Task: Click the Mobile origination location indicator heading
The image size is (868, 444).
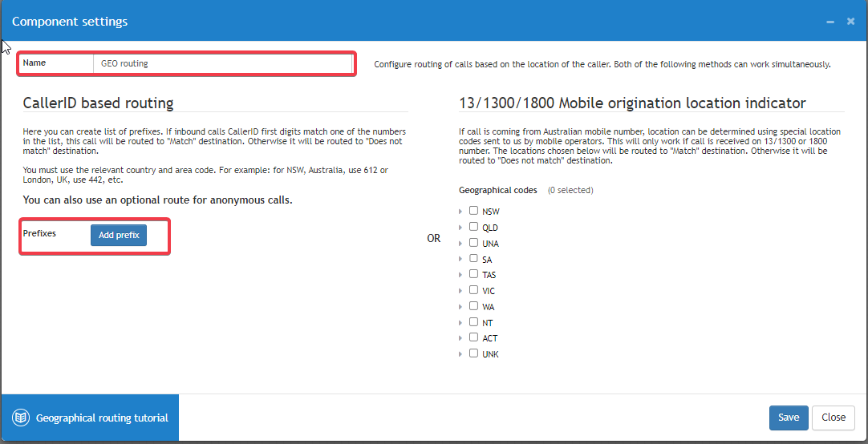Action: click(632, 103)
